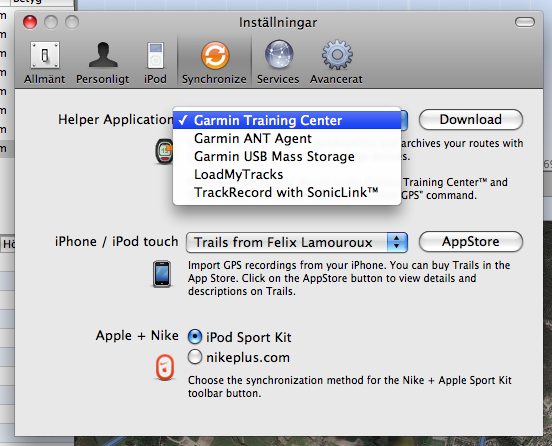Select the iPod Sport Kit radio button

[x=195, y=337]
